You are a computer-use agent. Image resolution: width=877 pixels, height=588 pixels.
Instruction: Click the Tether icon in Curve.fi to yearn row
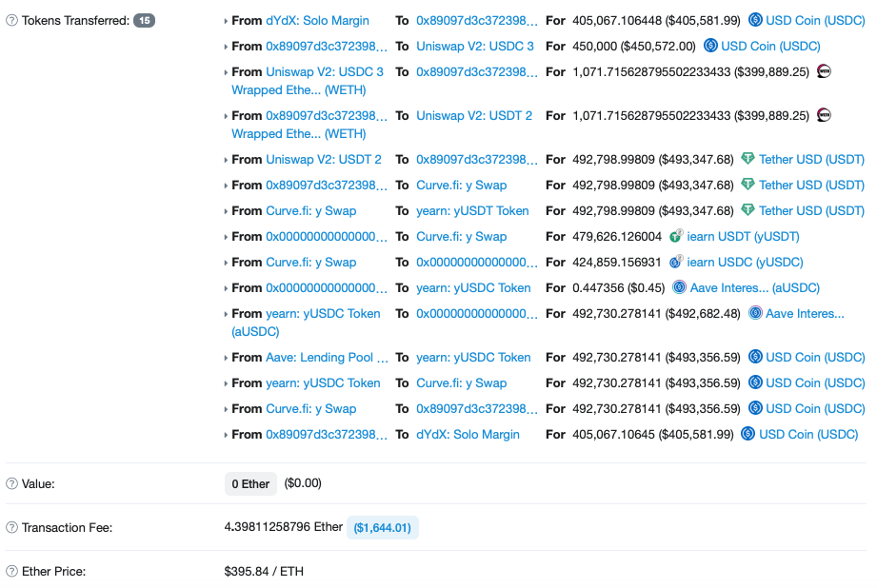(x=747, y=210)
